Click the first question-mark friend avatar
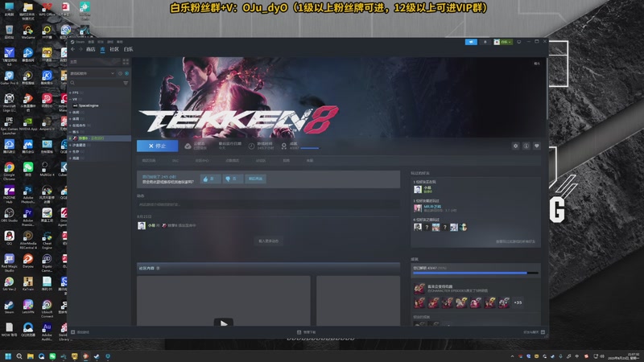The image size is (644, 362). tap(427, 227)
